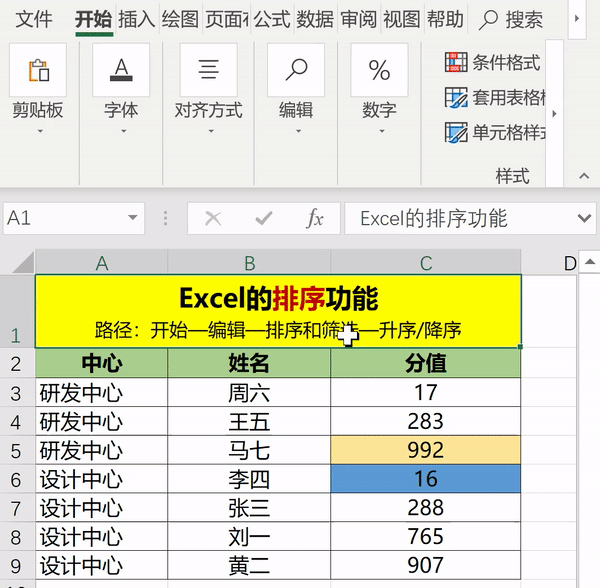Click the Select All corner triangle
600x588 pixels.
[x=24, y=263]
